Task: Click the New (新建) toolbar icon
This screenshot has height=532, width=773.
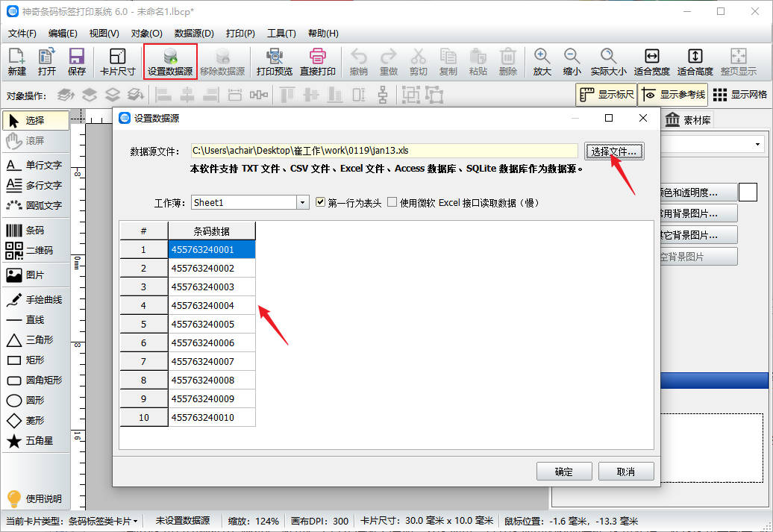Action: [16, 62]
